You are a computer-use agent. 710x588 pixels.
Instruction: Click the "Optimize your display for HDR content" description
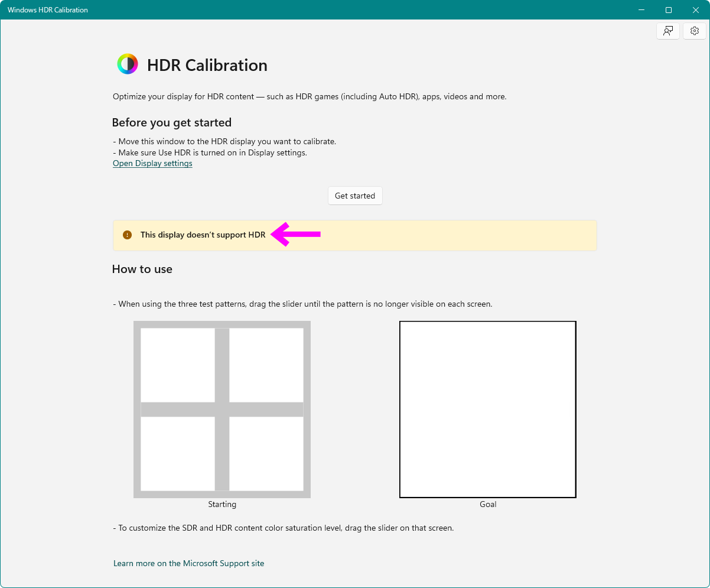point(310,96)
